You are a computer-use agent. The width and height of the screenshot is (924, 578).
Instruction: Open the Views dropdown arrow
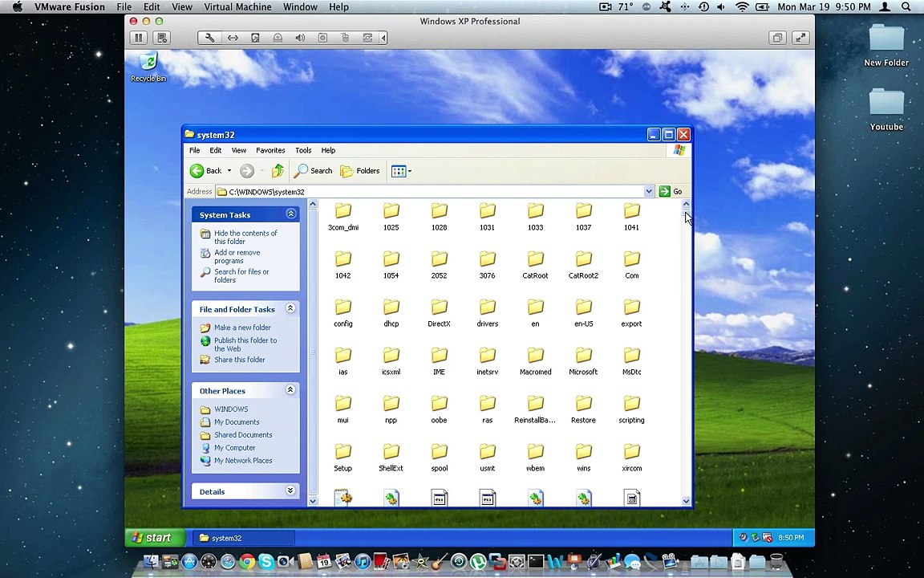(x=410, y=171)
